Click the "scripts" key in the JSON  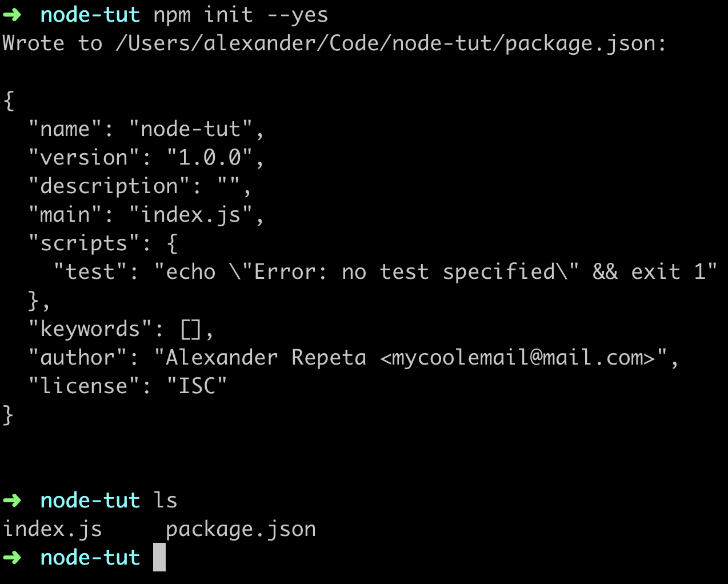coord(84,243)
